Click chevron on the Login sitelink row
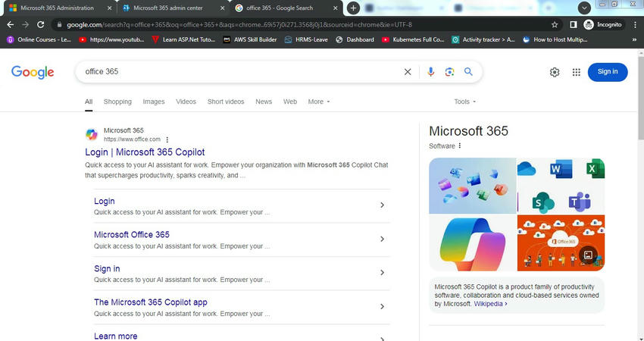This screenshot has width=644, height=341. (x=382, y=205)
